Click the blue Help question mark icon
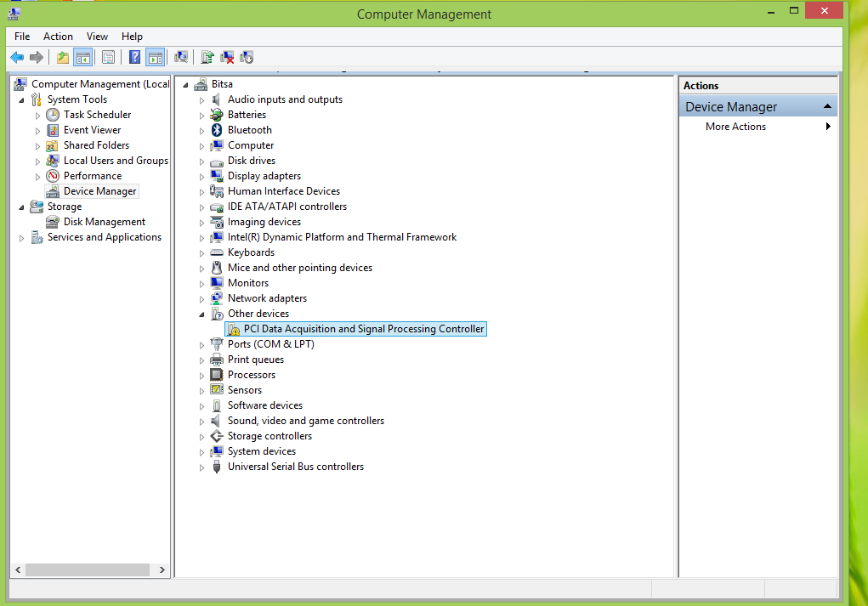Viewport: 868px width, 606px height. coord(134,58)
